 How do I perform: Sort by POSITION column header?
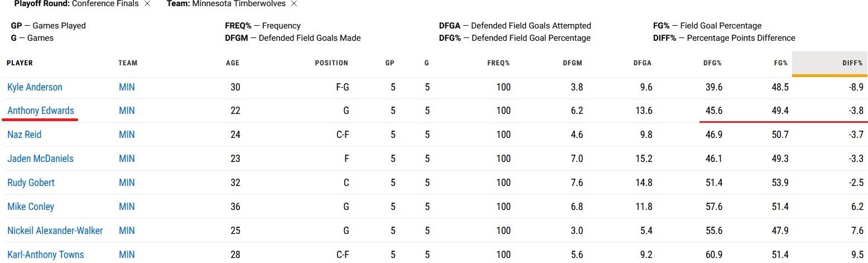[331, 63]
